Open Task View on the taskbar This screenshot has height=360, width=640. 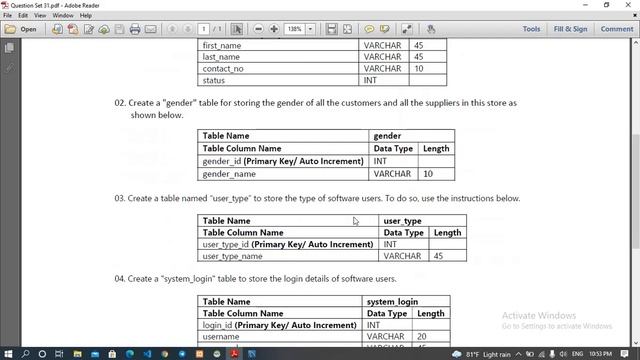59,354
